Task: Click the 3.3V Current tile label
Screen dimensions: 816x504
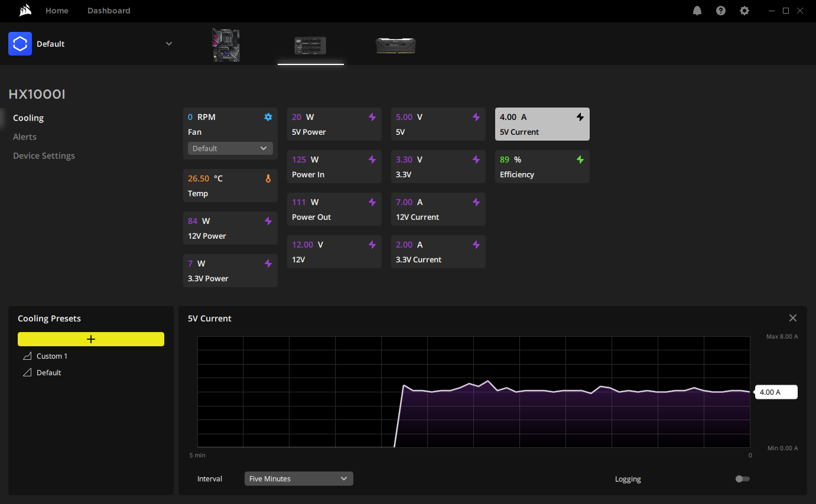Action: tap(418, 260)
